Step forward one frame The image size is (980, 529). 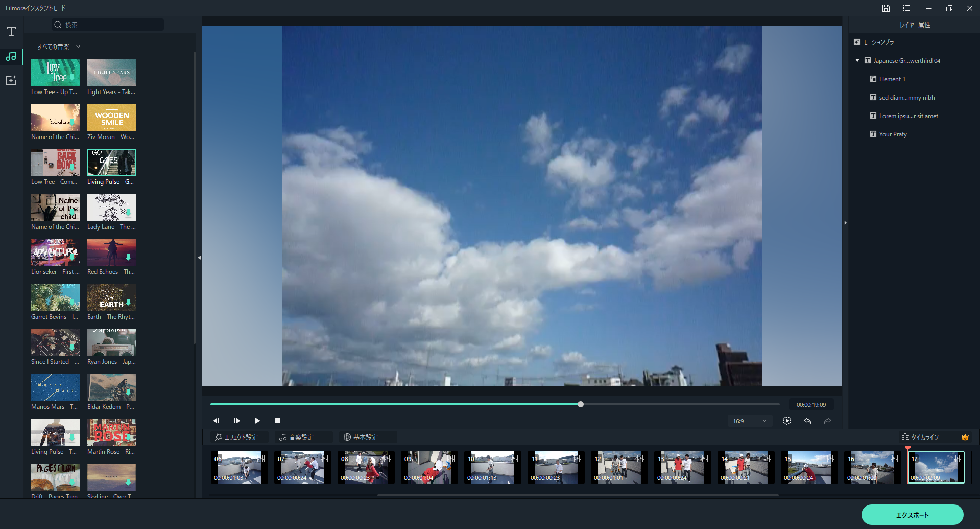click(237, 421)
